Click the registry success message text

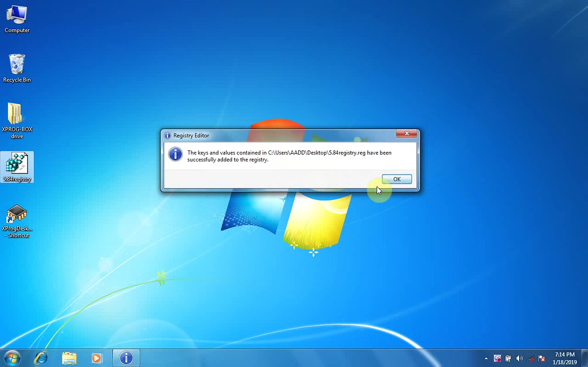pyautogui.click(x=289, y=156)
